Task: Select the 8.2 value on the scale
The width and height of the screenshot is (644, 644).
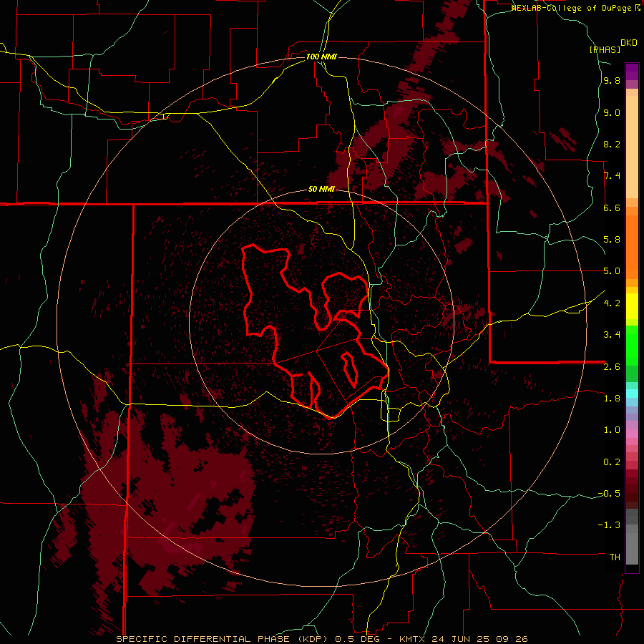Action: pyautogui.click(x=612, y=144)
